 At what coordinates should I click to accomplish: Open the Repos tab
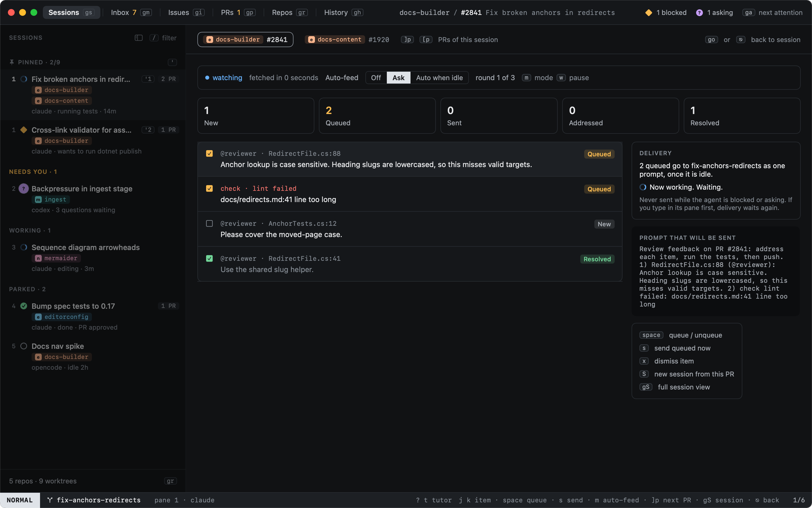(290, 12)
